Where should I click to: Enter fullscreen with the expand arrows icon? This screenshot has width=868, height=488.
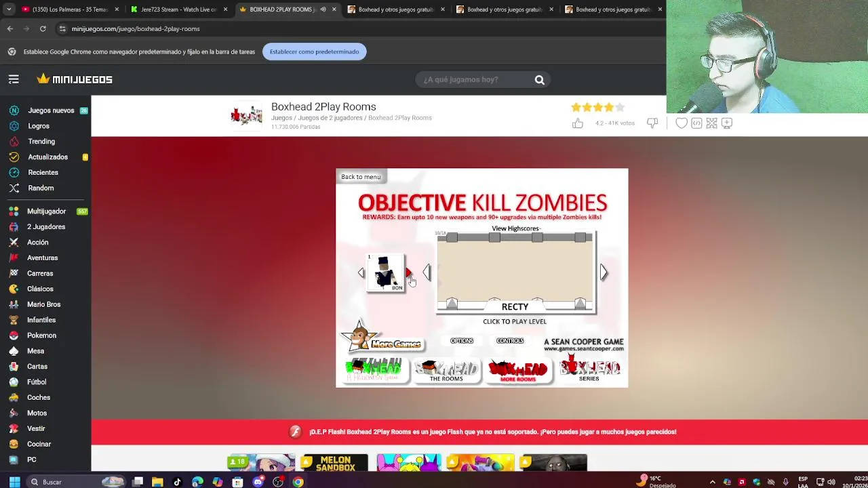pyautogui.click(x=711, y=123)
